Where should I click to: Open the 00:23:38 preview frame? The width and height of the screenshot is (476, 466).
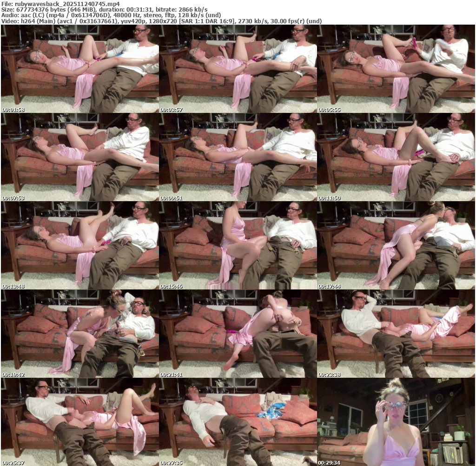click(396, 334)
